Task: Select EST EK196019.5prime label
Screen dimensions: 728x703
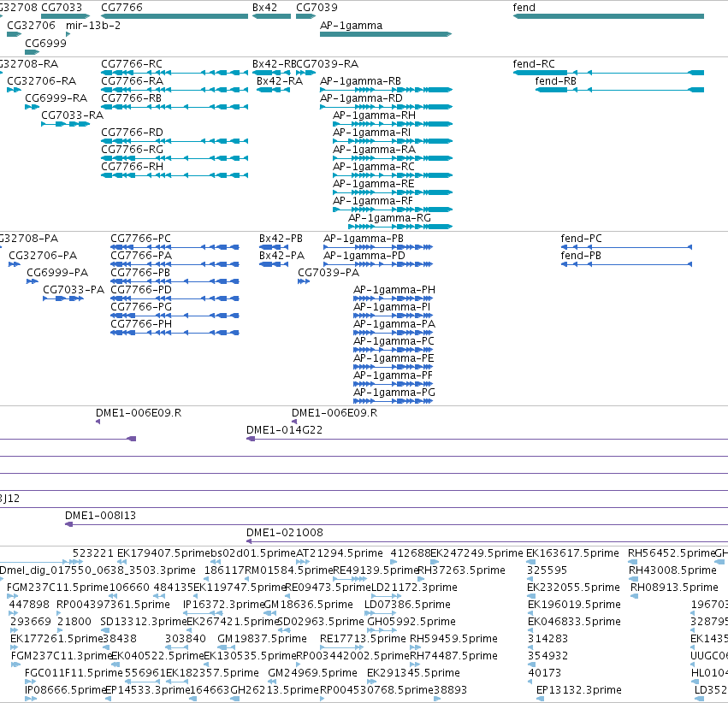Action: coord(574,605)
